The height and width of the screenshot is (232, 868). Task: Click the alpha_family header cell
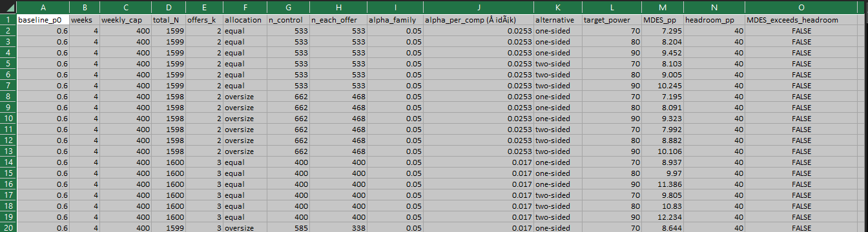395,20
